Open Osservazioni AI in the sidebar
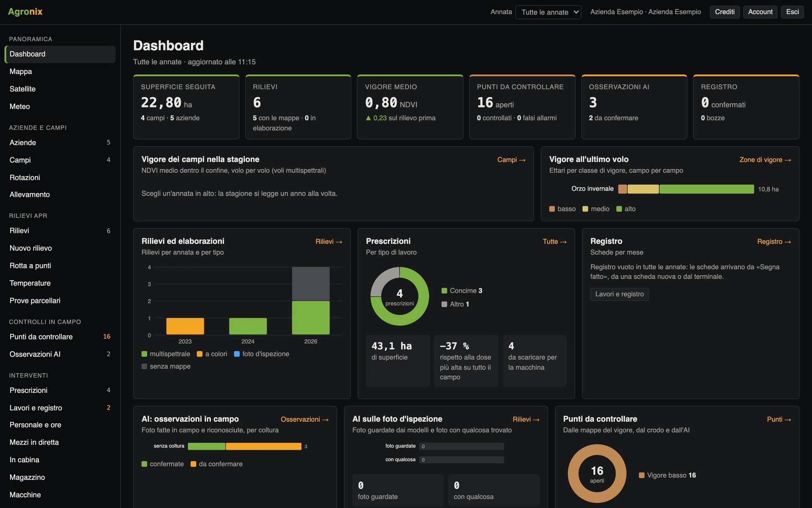 (x=60, y=354)
